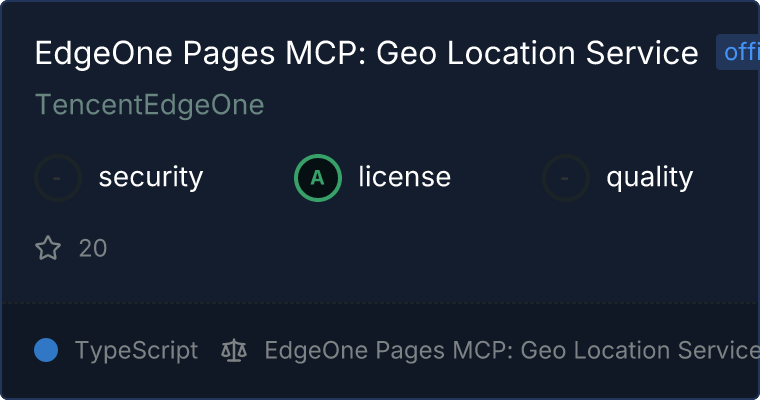Click the TypeScript language label
This screenshot has width=760, height=400.
(137, 350)
